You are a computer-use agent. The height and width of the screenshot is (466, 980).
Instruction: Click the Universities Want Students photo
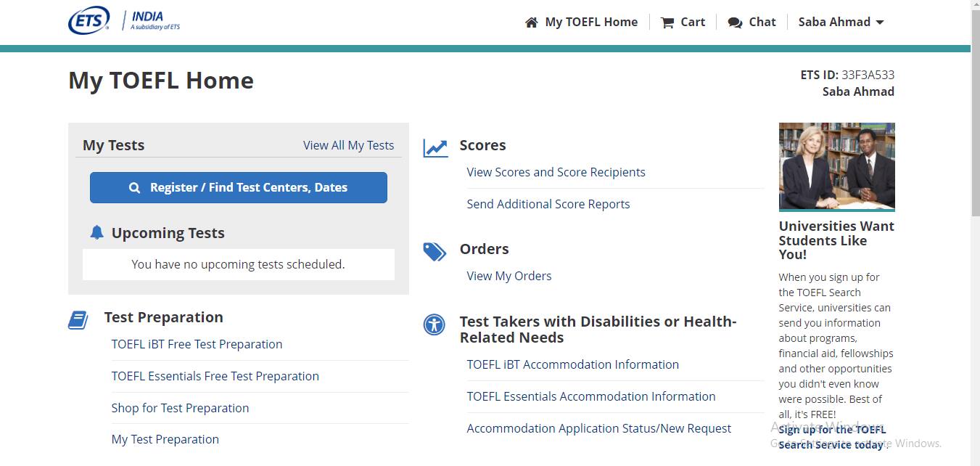[x=836, y=167]
